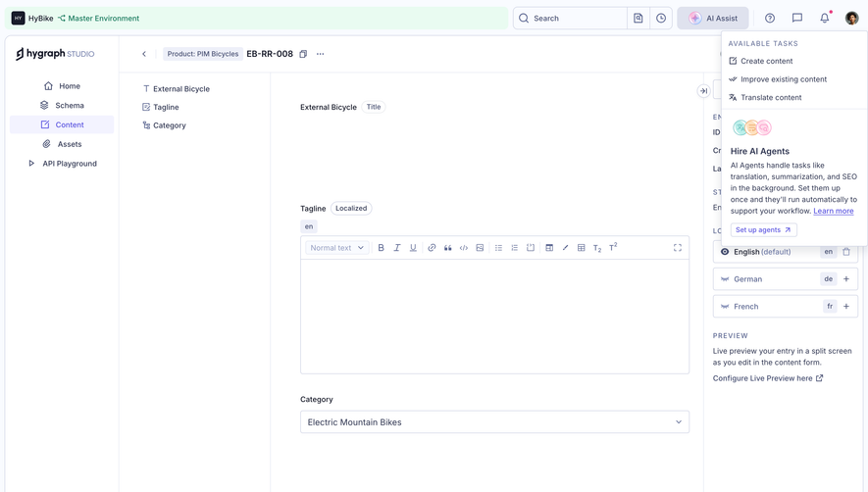Open Configure Live Preview here link

[768, 378]
